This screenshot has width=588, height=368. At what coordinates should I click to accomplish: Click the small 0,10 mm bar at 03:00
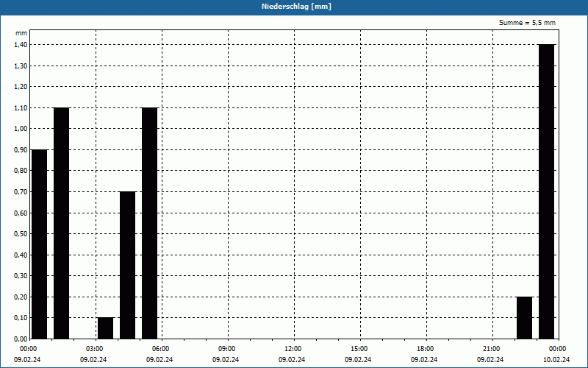(x=105, y=328)
